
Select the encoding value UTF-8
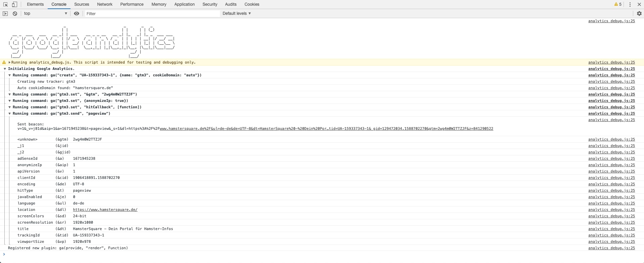(x=79, y=184)
